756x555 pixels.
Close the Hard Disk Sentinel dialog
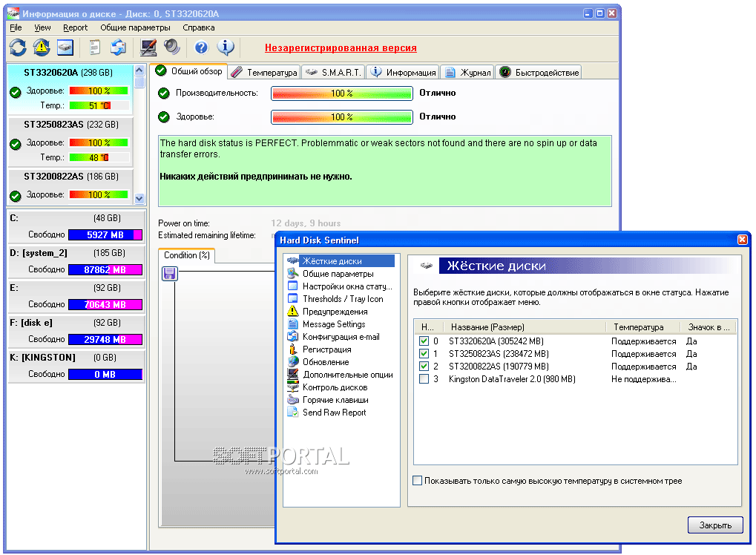(x=742, y=240)
